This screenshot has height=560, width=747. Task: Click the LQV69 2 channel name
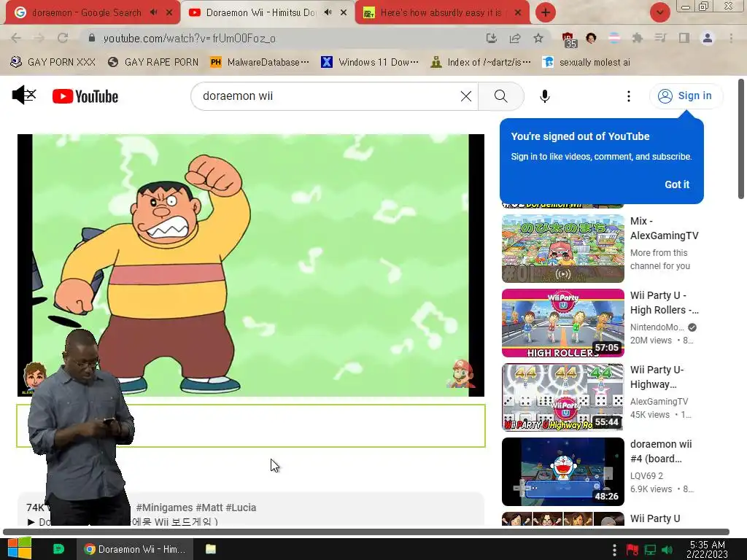646,475
